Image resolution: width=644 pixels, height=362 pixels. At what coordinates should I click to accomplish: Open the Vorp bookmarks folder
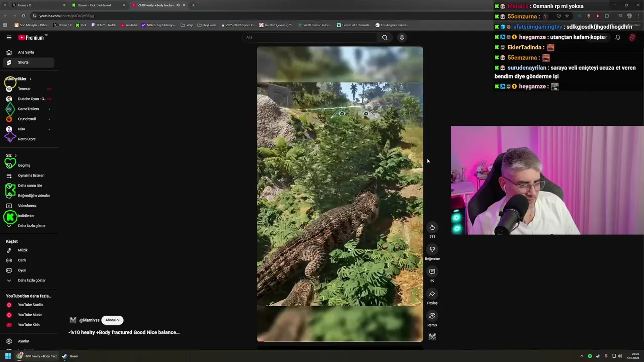pyautogui.click(x=187, y=25)
